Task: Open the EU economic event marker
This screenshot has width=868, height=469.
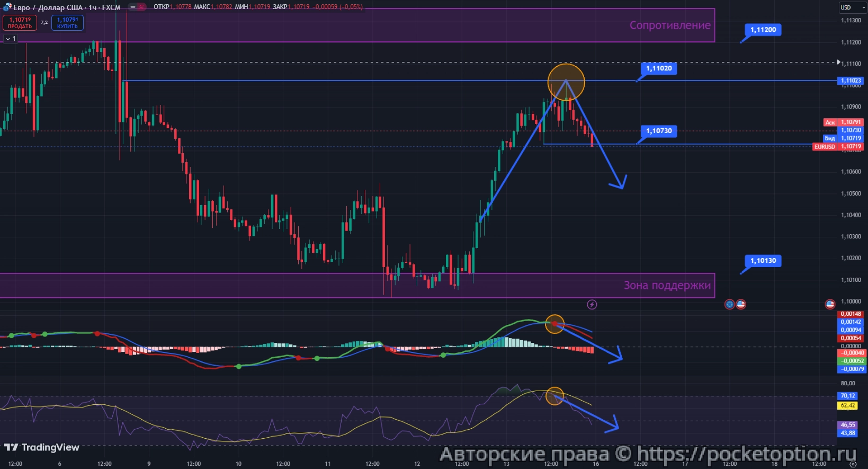Action: point(730,304)
